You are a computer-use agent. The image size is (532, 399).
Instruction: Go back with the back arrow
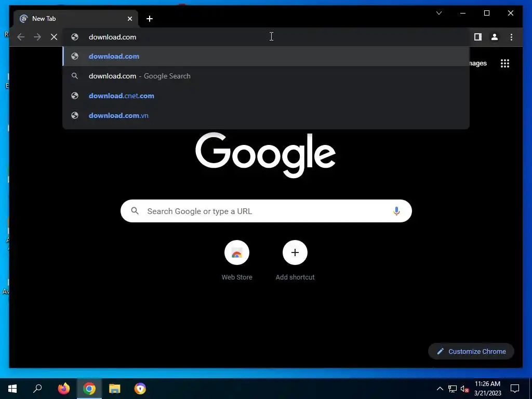[x=21, y=37]
